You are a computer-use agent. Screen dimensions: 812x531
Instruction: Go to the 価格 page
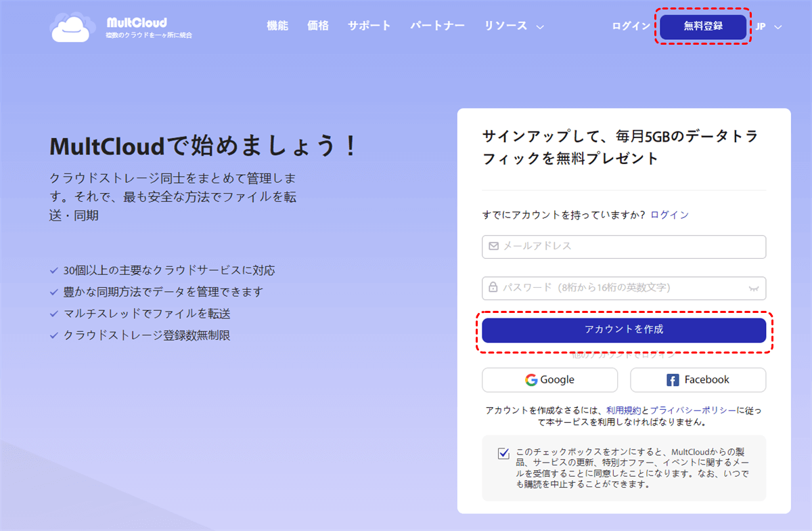point(318,26)
